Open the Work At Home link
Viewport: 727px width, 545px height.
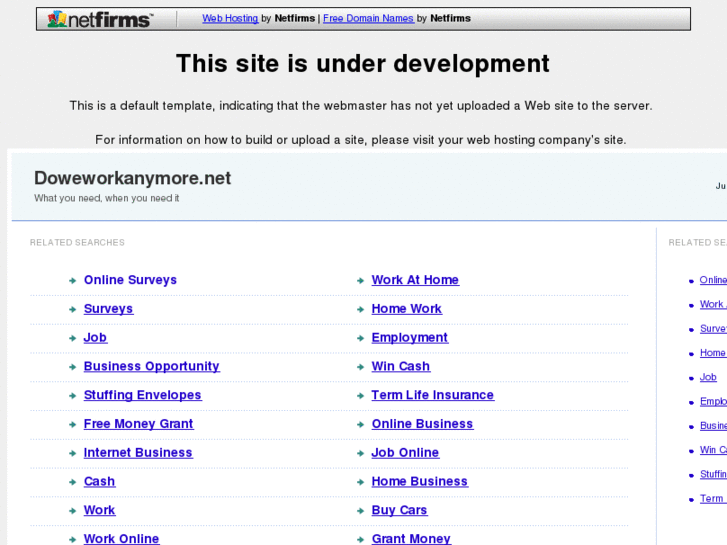415,280
